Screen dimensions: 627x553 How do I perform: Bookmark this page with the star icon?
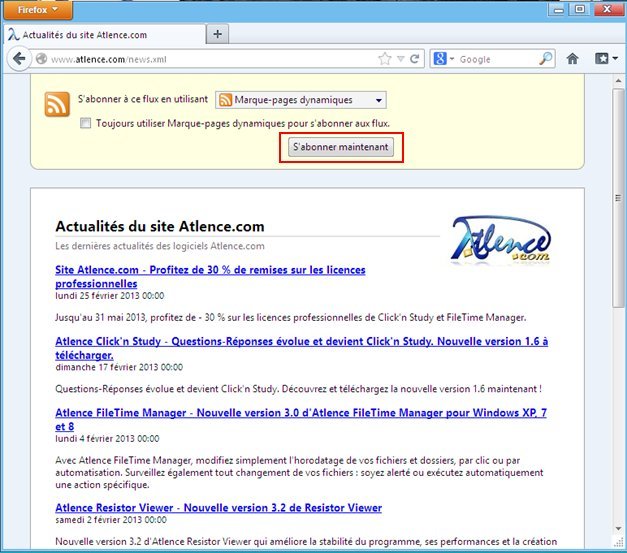point(385,59)
